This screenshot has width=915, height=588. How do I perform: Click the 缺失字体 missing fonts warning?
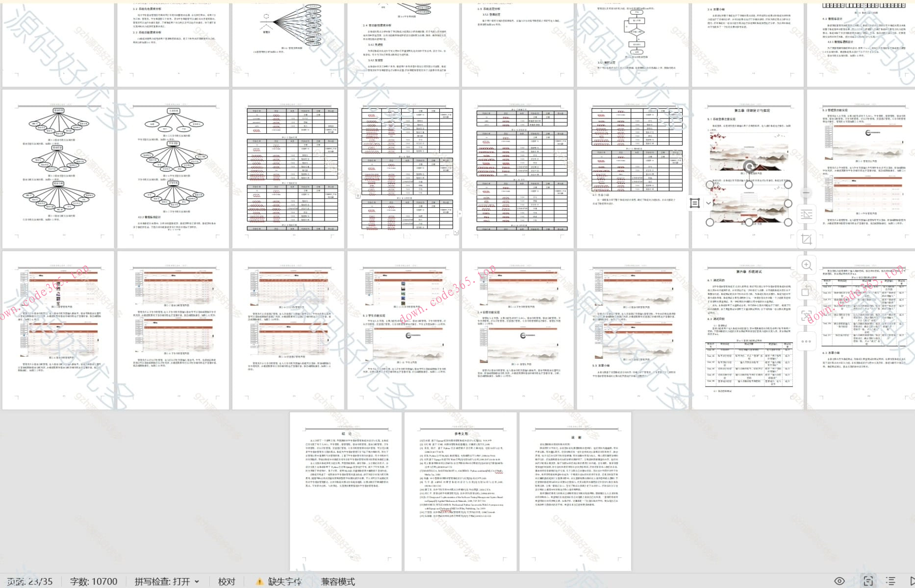pyautogui.click(x=280, y=582)
